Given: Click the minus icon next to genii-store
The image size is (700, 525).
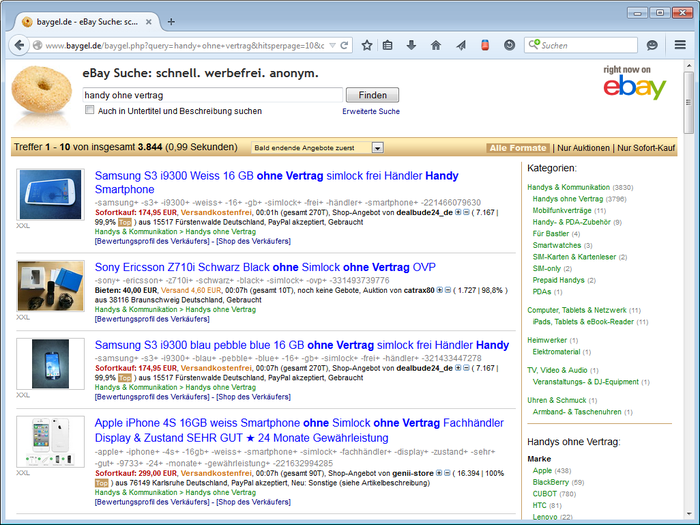Looking at the screenshot, I should (x=447, y=473).
